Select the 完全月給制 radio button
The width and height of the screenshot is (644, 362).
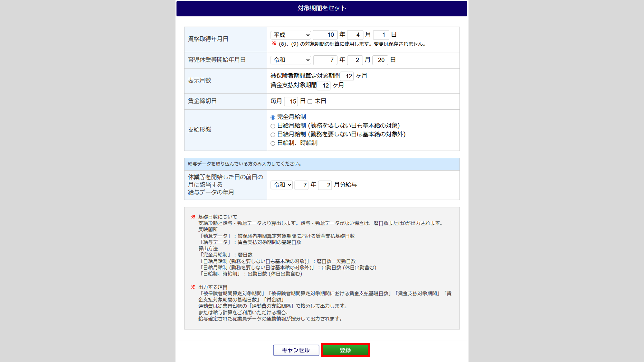pos(273,117)
